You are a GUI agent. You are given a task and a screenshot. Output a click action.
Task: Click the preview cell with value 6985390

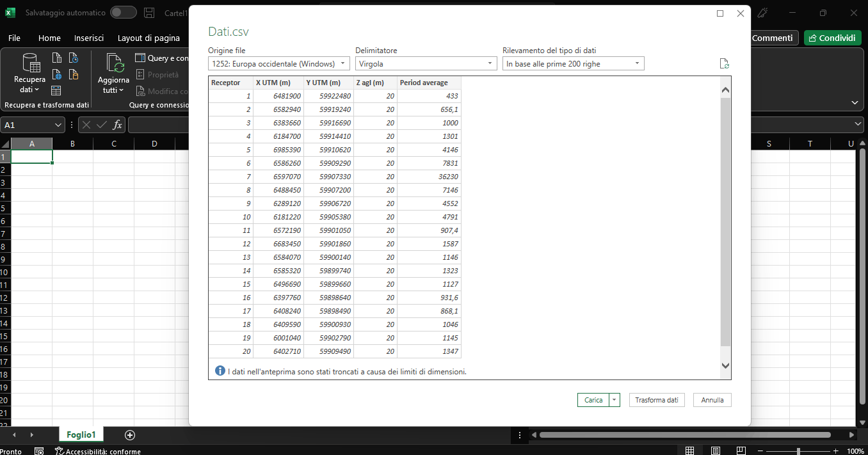click(278, 150)
